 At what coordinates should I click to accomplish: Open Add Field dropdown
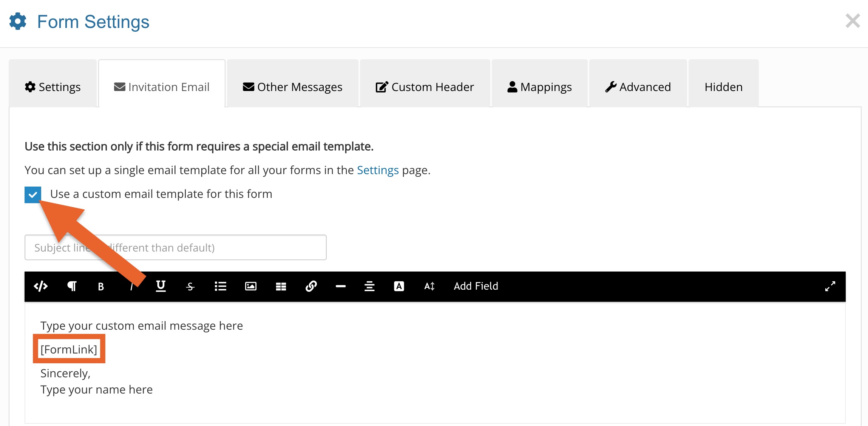476,286
